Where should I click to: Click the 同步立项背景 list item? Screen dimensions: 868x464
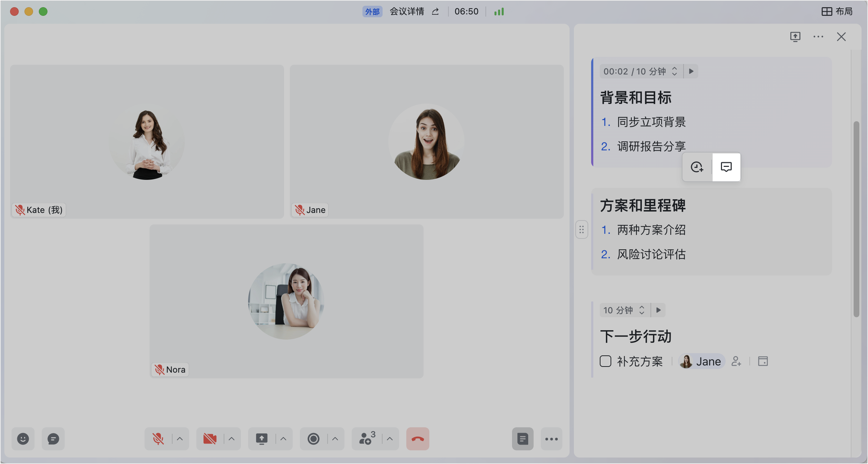[x=652, y=122]
